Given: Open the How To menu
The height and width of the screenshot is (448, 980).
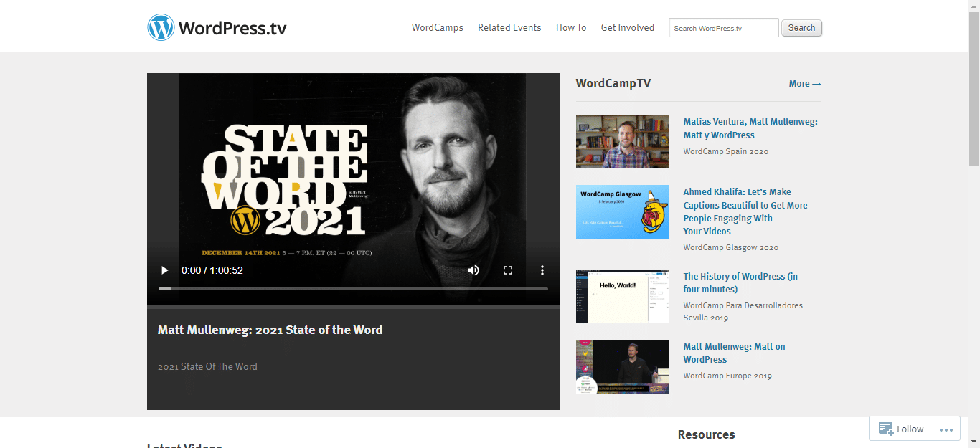Looking at the screenshot, I should 571,28.
